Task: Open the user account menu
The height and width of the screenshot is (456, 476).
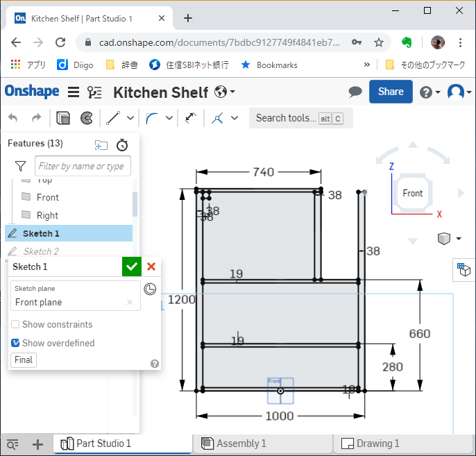Action: [456, 92]
